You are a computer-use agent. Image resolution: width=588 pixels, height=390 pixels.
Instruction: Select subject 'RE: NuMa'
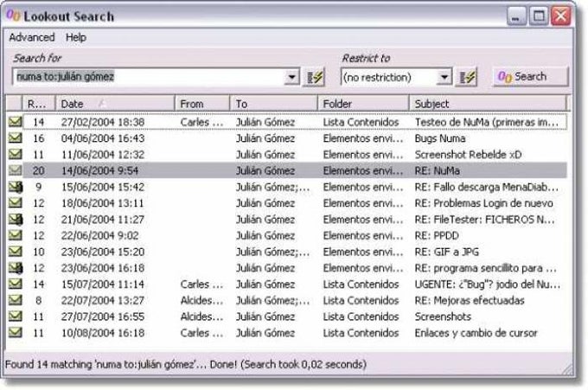click(437, 170)
